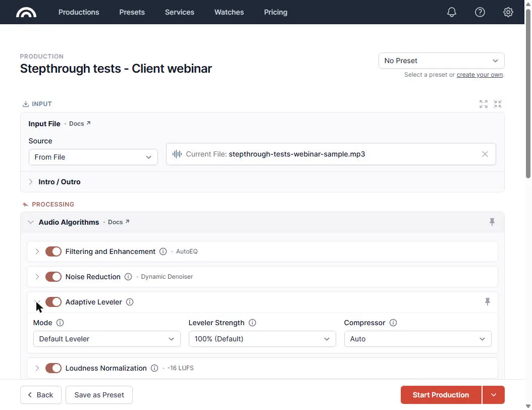
Task: Open the No Preset dropdown
Action: [442, 61]
